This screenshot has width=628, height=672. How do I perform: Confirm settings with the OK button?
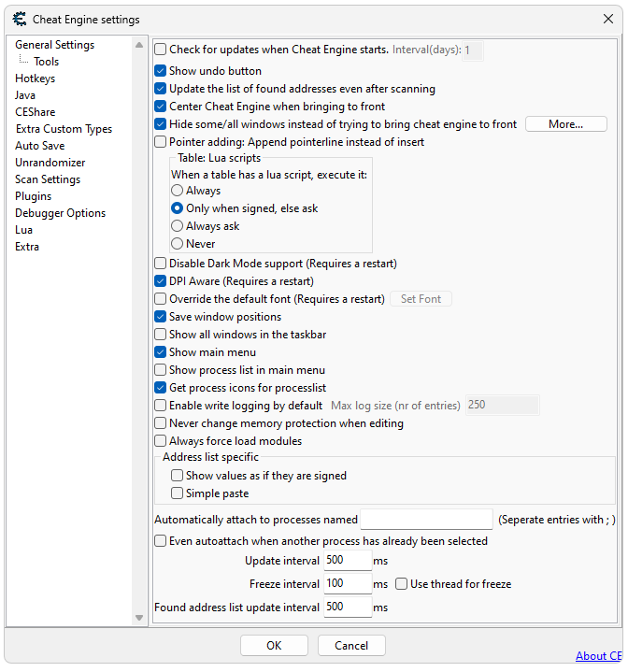coord(274,646)
